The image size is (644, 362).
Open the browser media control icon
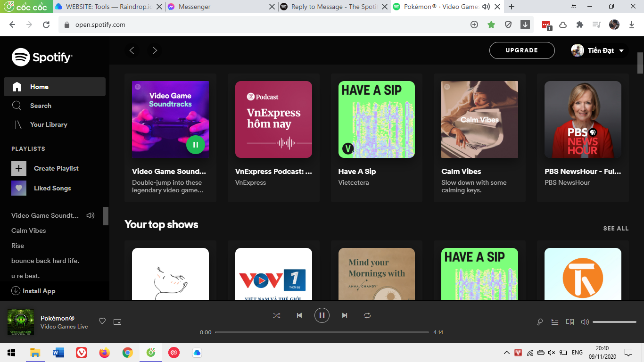pos(597,25)
